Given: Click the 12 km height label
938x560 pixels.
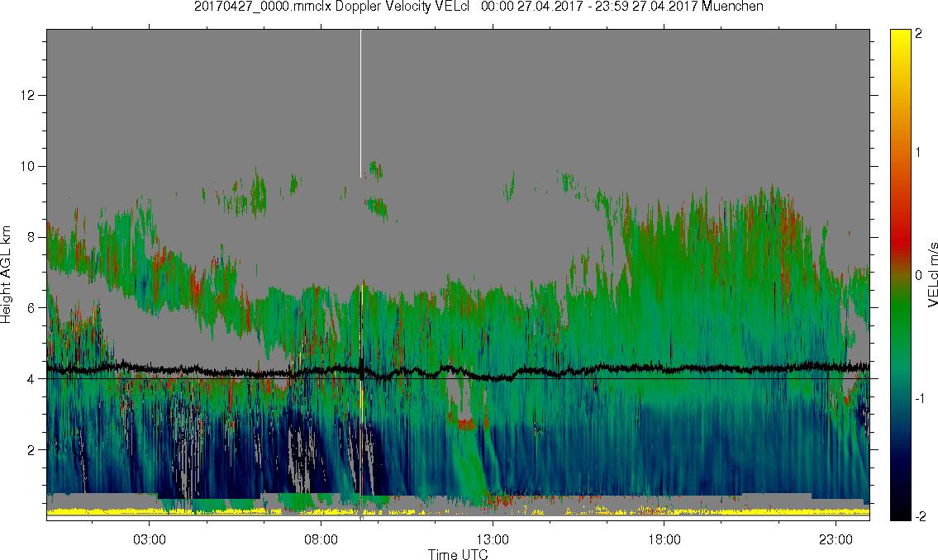Looking at the screenshot, I should [27, 95].
